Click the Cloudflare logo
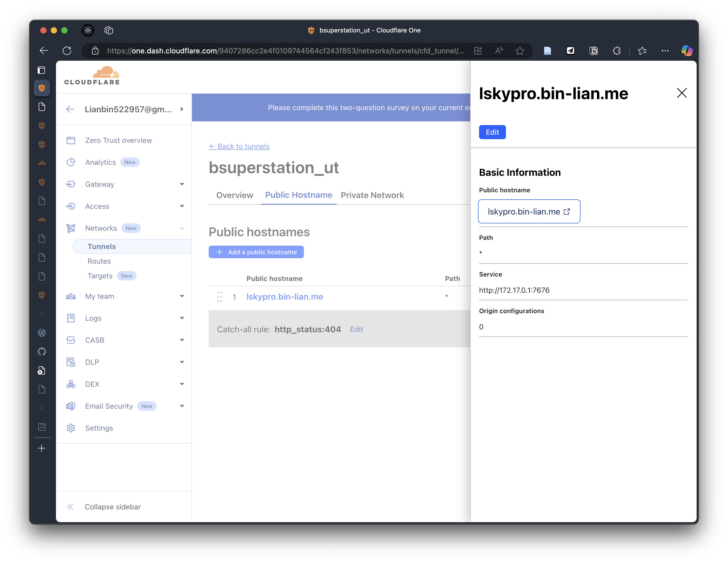This screenshot has width=728, height=563. pos(92,76)
